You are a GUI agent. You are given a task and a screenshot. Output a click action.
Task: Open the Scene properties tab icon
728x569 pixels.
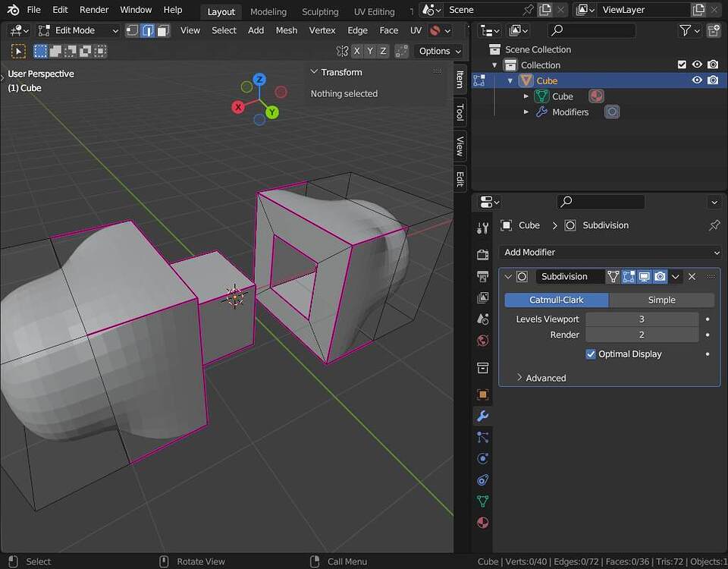coord(483,319)
